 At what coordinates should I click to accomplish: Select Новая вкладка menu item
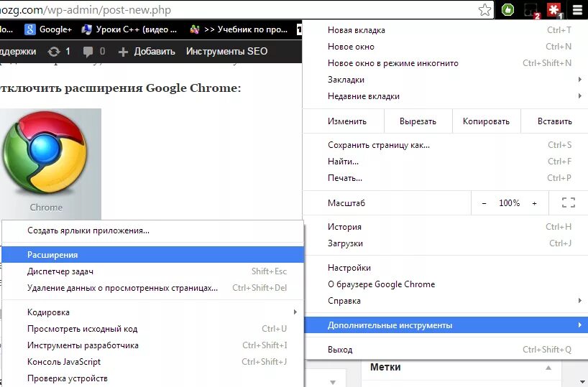click(446, 30)
